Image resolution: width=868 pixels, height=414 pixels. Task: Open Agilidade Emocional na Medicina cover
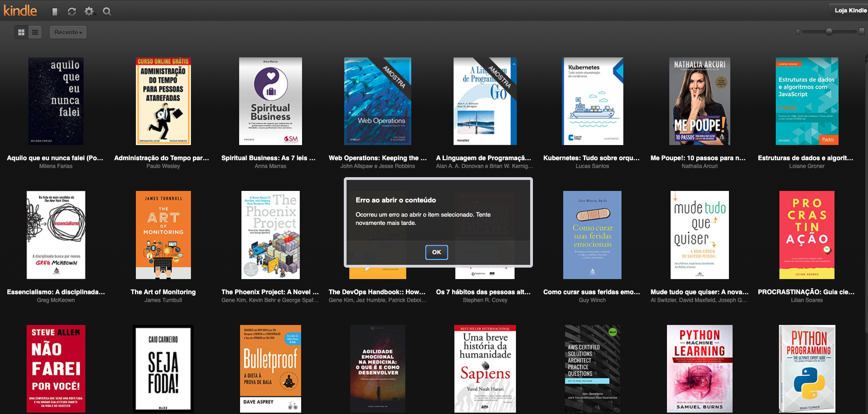pos(378,369)
